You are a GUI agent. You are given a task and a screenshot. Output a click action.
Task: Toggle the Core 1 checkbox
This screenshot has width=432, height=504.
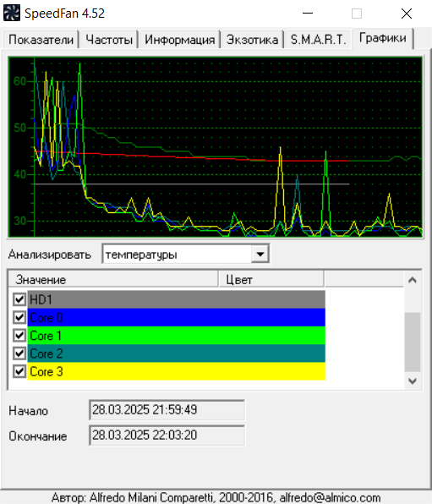tap(19, 335)
